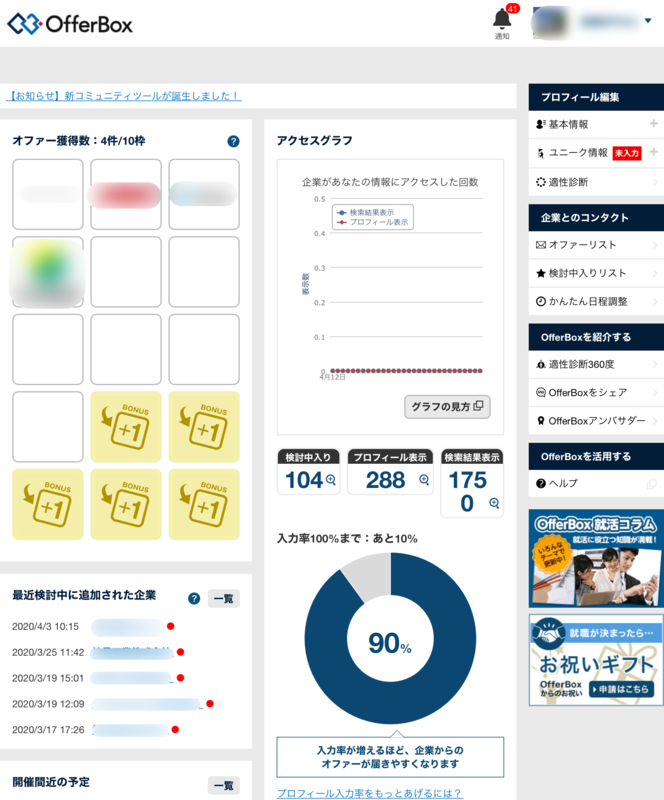Viewport: 664px width, 800px height.
Task: Click the star icon by 検討中入りリスト
Action: click(x=541, y=273)
